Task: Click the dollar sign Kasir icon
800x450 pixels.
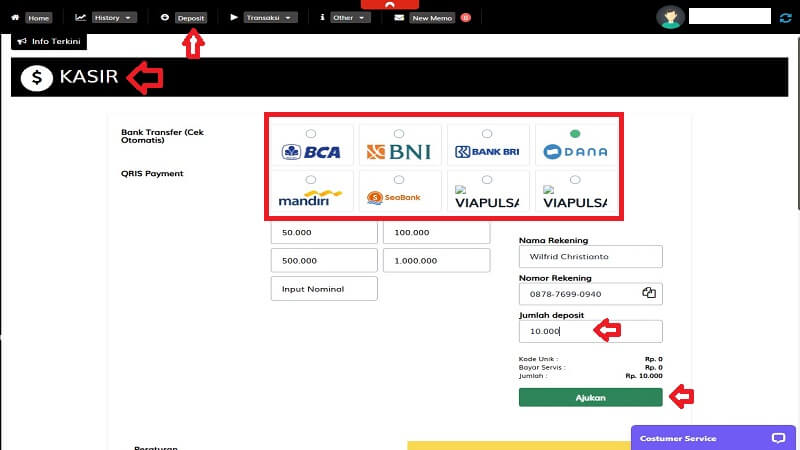Action: pyautogui.click(x=36, y=78)
